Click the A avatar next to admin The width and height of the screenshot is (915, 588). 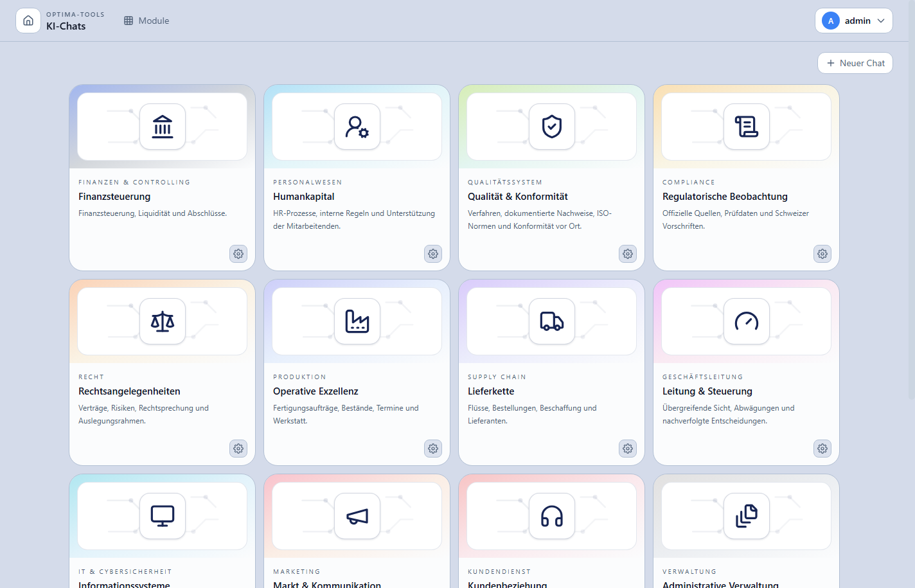tap(831, 21)
